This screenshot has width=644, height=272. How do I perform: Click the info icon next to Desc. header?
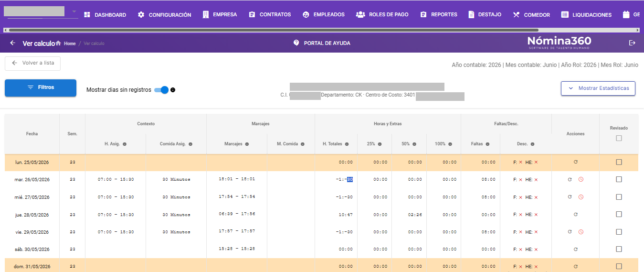pyautogui.click(x=532, y=144)
